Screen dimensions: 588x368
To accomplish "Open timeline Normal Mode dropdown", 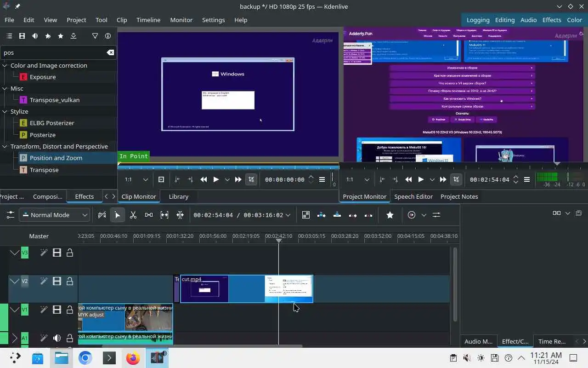I will (x=55, y=215).
